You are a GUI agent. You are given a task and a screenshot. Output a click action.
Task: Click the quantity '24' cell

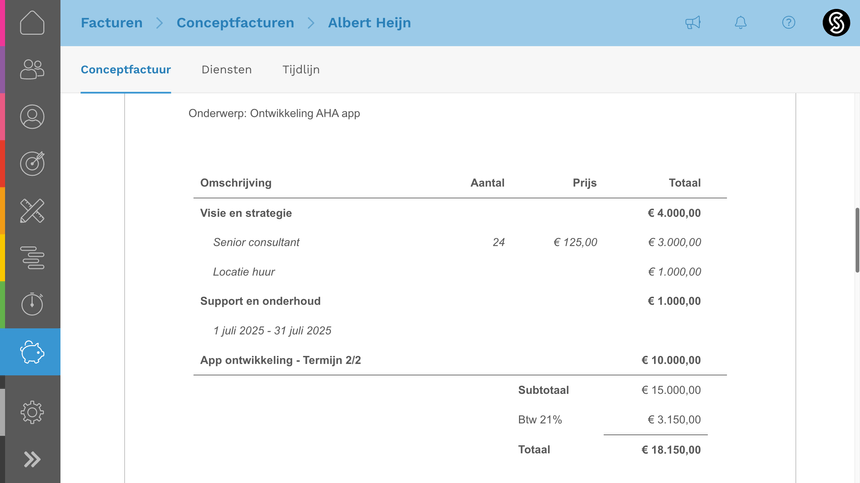(499, 242)
